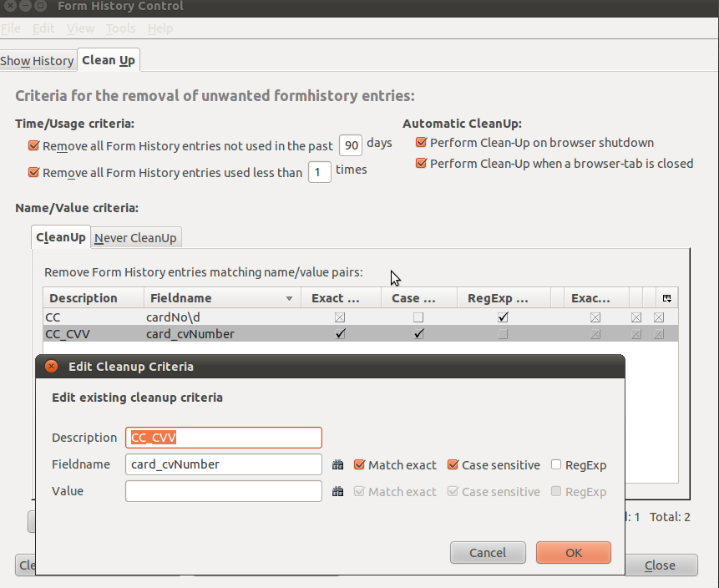Toggle Perform Clean-Up on browser shutdown

pyautogui.click(x=421, y=142)
